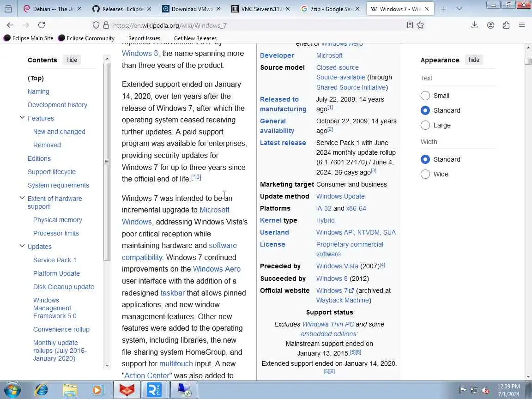Viewport: 532px width, 399px height.
Task: Hide the Contents sidebar
Action: (72, 60)
